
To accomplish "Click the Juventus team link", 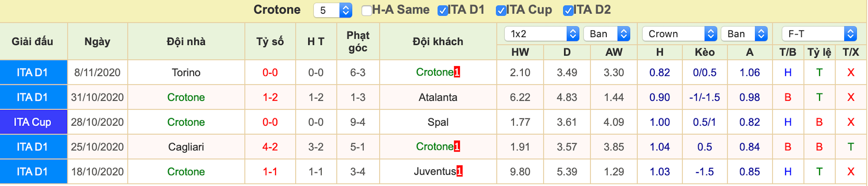I will coord(435,171).
